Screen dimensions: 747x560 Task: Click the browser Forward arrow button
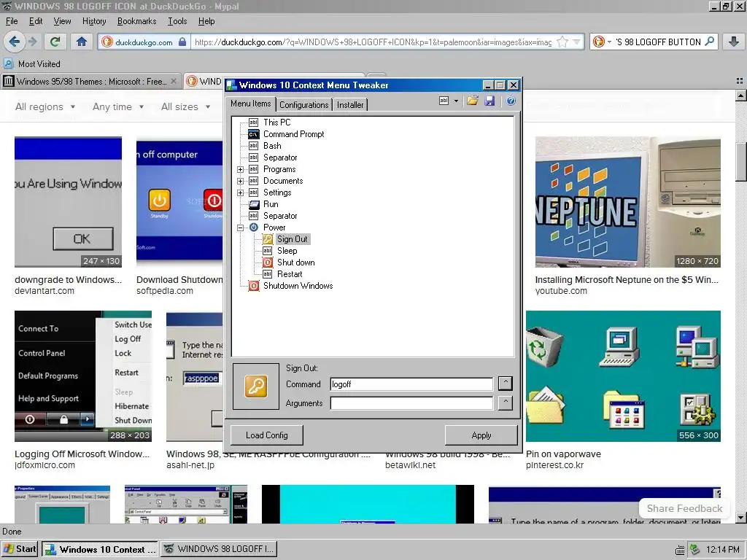click(x=33, y=42)
